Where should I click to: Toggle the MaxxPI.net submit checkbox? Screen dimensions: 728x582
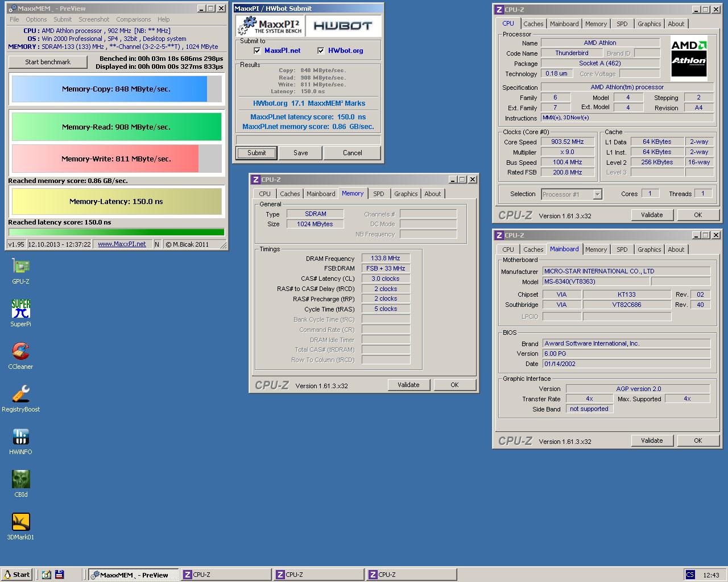click(x=257, y=51)
